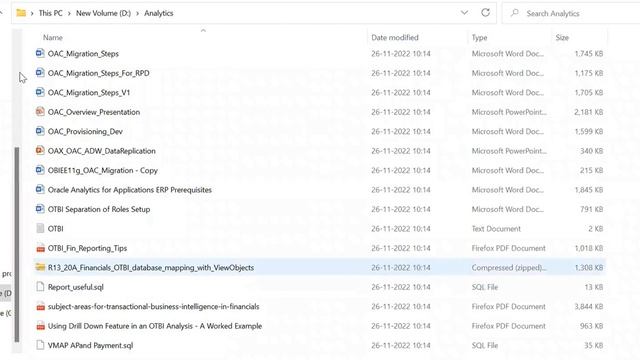The width and height of the screenshot is (640, 360).
Task: Sort files by the Type column header
Action: tap(479, 38)
